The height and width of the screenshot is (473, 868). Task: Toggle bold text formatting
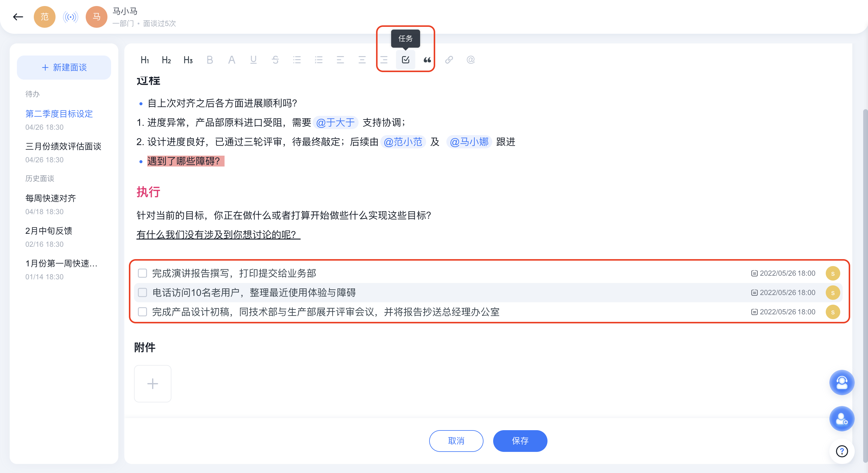click(x=209, y=60)
